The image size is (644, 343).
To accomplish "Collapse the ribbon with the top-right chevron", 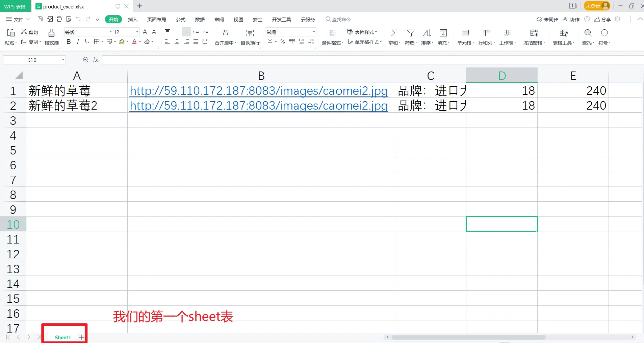I will (x=640, y=19).
